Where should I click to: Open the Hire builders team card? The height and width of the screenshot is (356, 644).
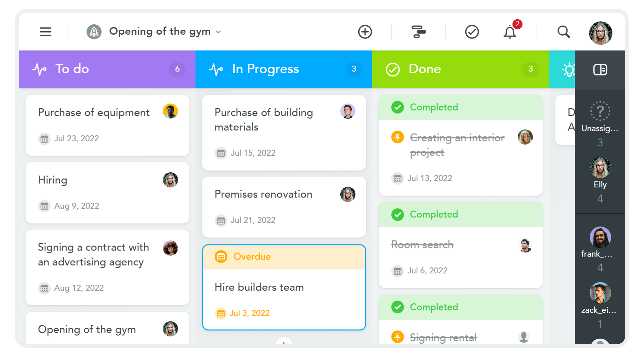pos(259,287)
